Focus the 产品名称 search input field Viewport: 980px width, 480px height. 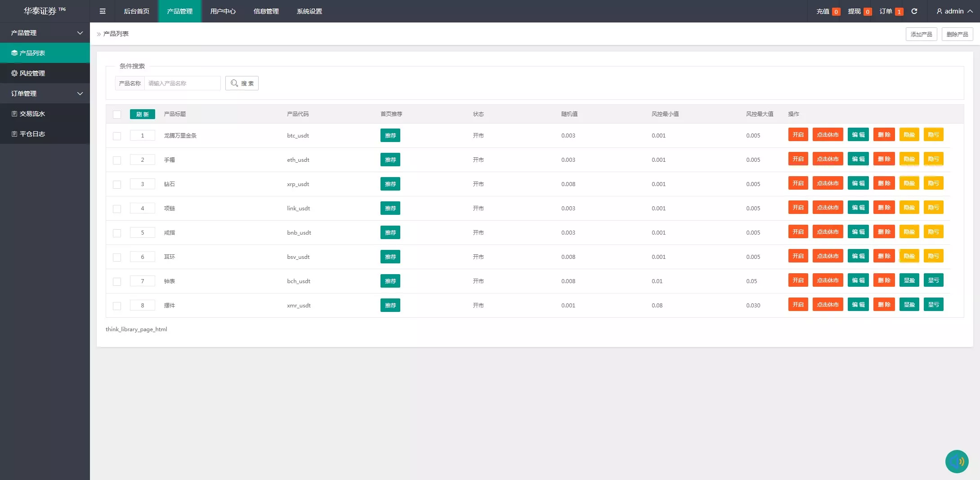[x=182, y=83]
